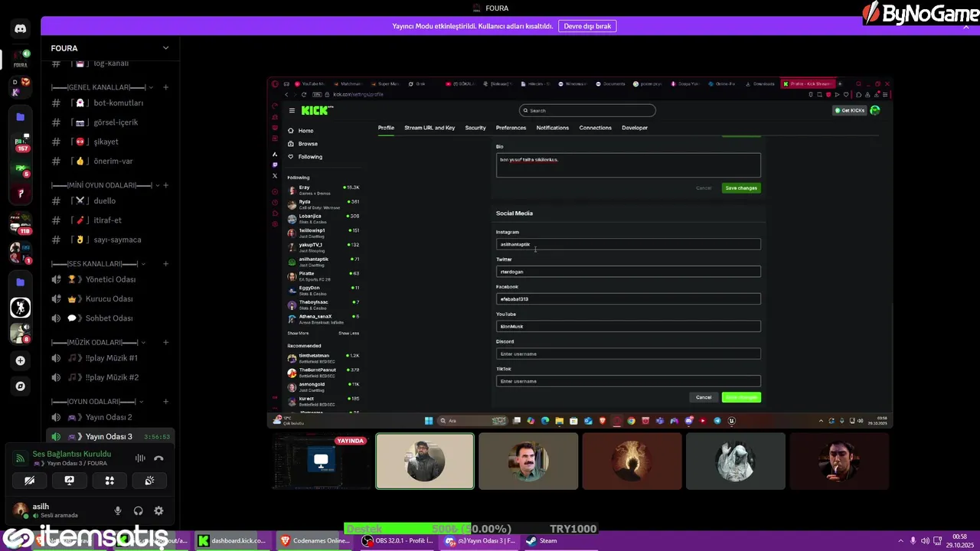Collapse the MÜZİK ODALARI category

click(x=99, y=342)
